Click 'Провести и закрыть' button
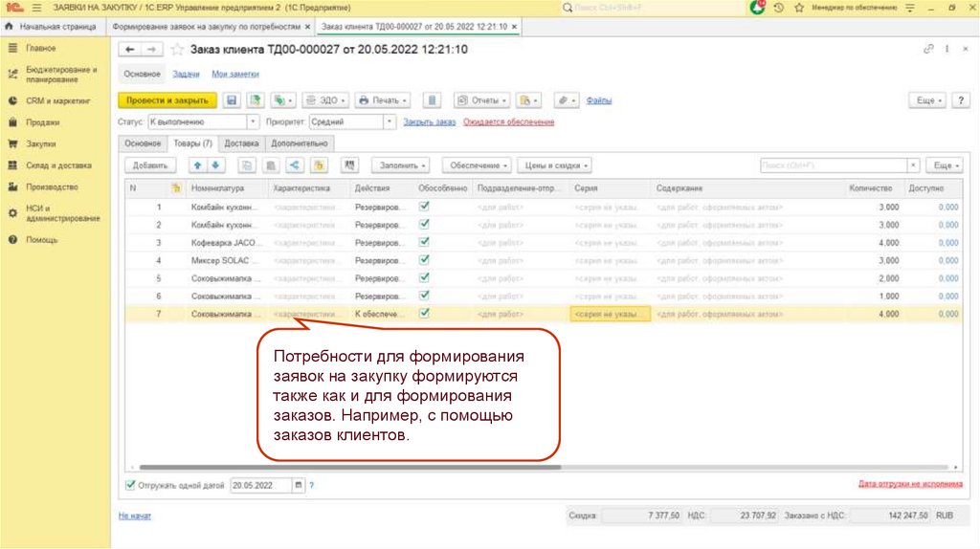This screenshot has height=549, width=980. pyautogui.click(x=167, y=100)
